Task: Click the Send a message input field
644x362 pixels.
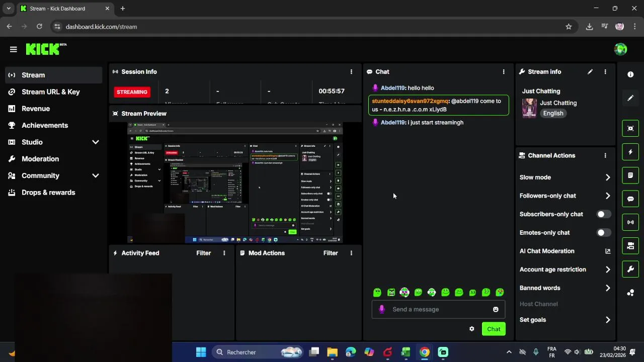Action: pos(439,310)
